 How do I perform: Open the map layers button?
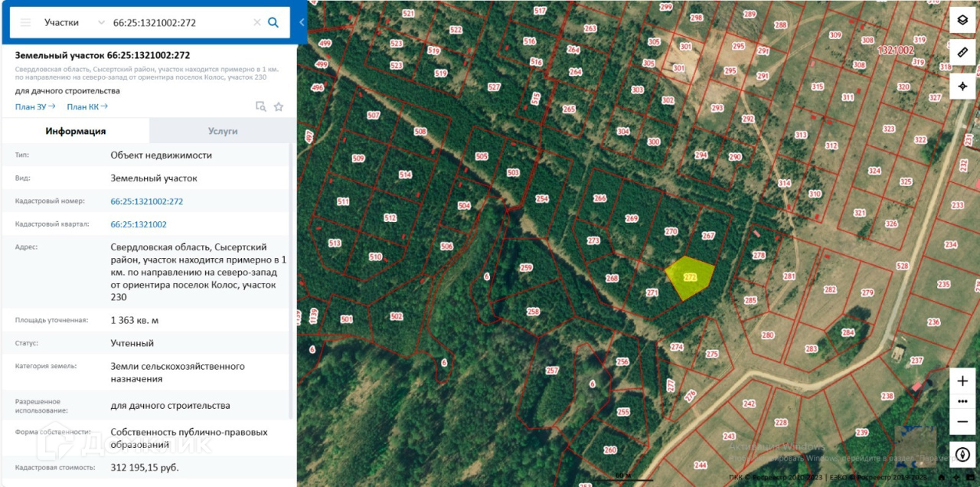962,20
